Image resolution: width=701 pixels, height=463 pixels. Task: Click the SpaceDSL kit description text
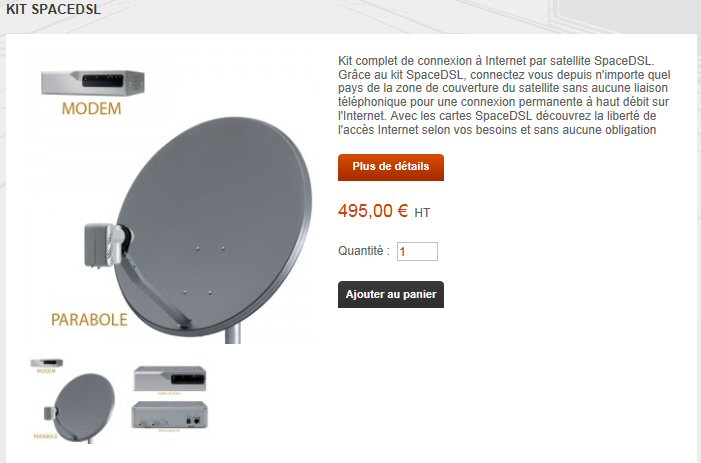[504, 95]
